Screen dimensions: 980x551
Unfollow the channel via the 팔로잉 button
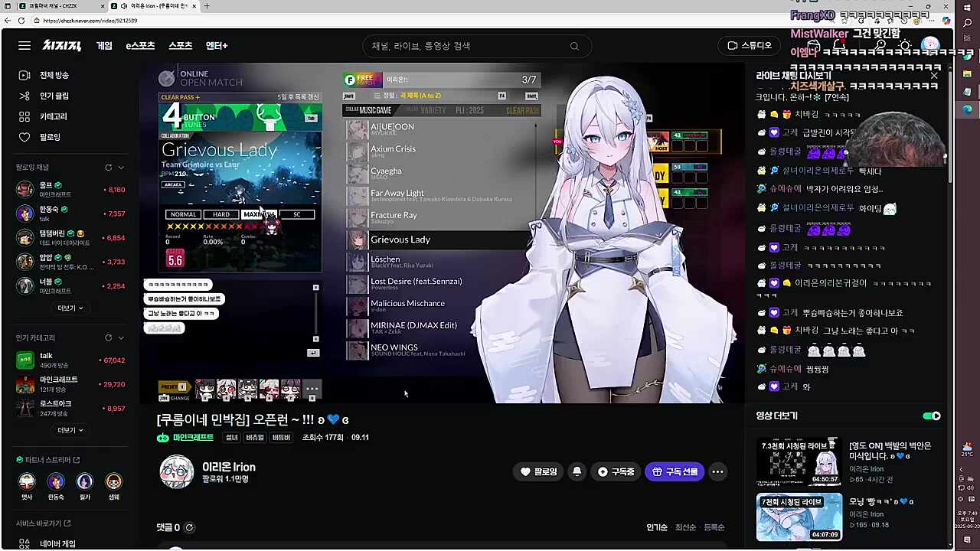(538, 471)
